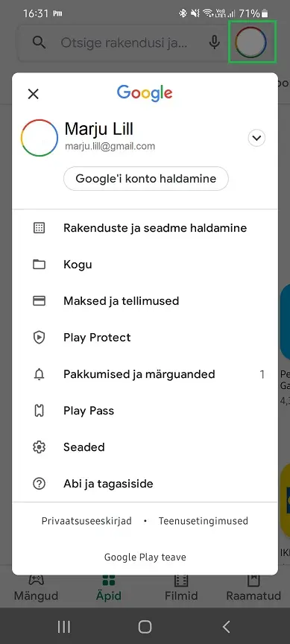Tap the payment card icon
The image size is (290, 644).
click(39, 301)
